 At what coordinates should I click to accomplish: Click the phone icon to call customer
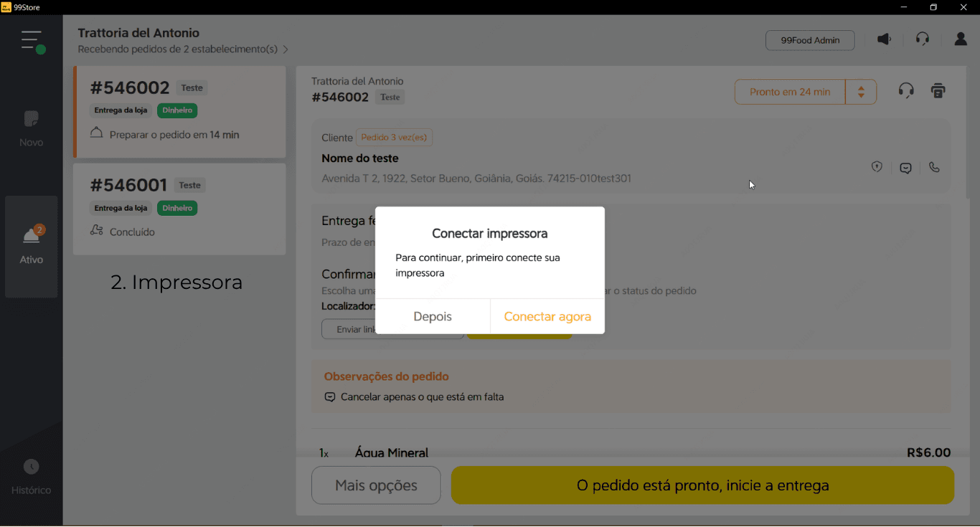pos(934,167)
